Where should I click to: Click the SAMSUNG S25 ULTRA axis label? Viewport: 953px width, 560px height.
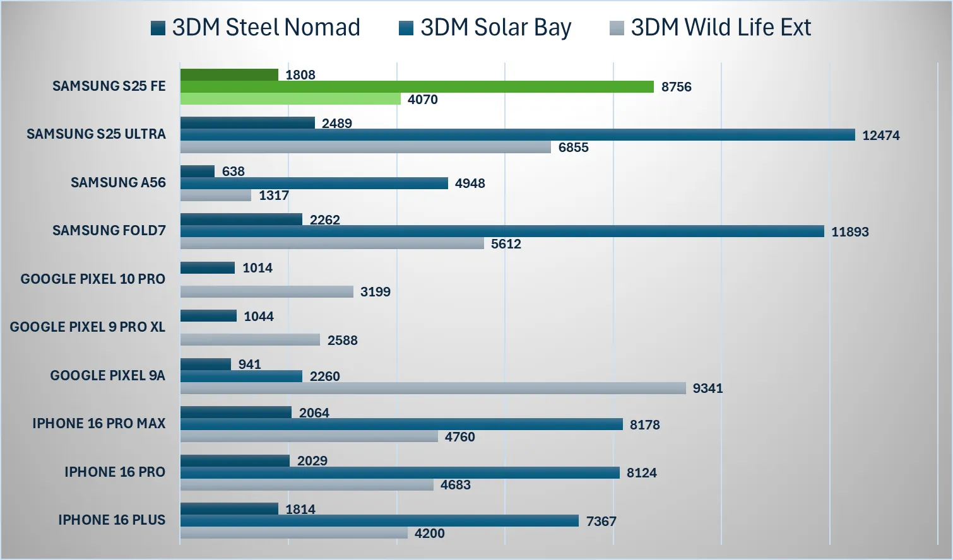pyautogui.click(x=96, y=134)
